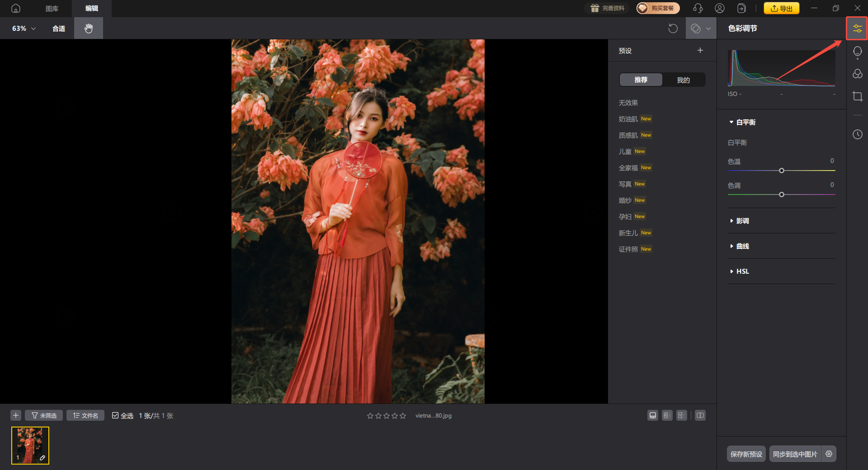Open the crop tool in sidebar
This screenshot has height=470, width=868.
[x=857, y=96]
